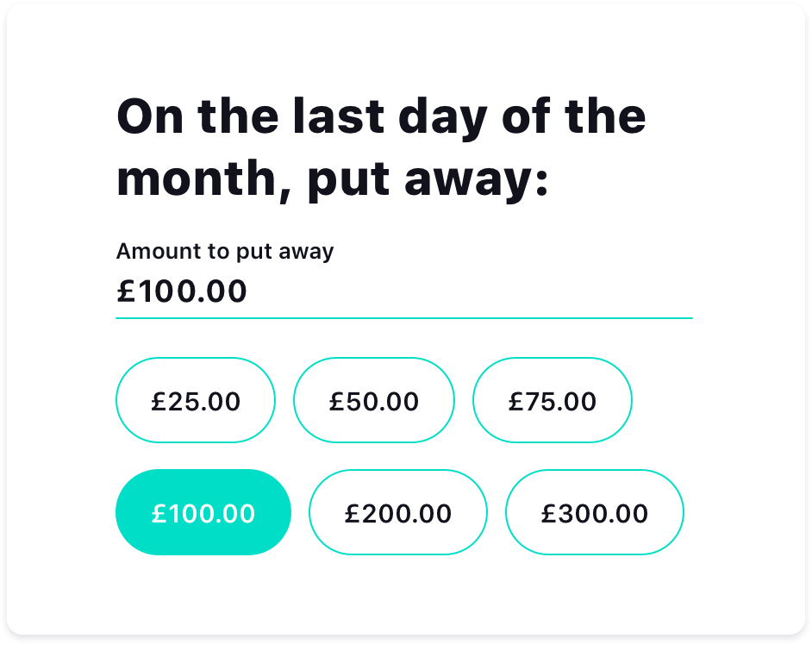Tap the smallest preset amount pill
The height and width of the screenshot is (645, 812).
point(196,400)
